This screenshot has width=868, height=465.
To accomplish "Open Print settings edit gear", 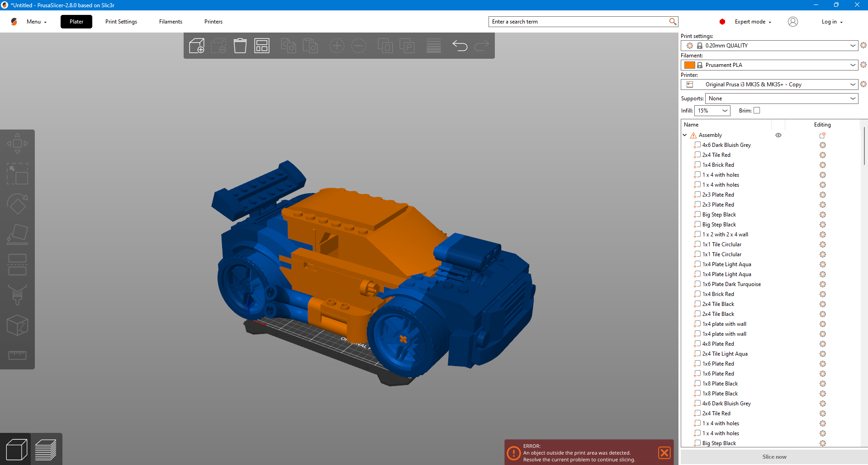I will [x=863, y=45].
